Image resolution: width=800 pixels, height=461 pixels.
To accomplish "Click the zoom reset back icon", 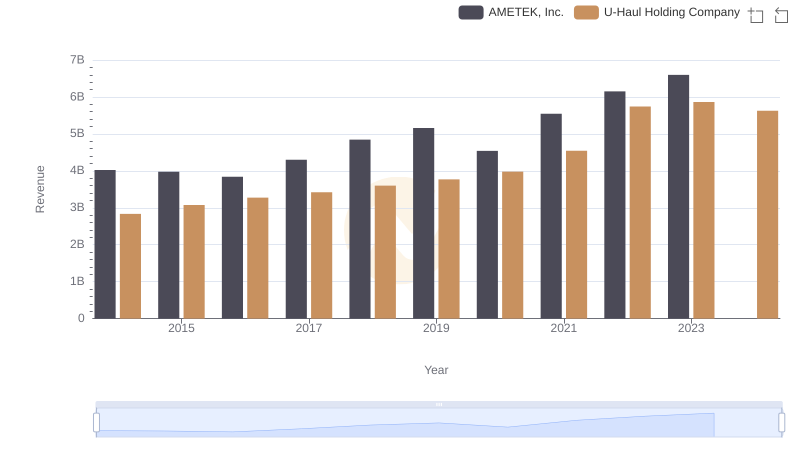I will click(x=781, y=15).
